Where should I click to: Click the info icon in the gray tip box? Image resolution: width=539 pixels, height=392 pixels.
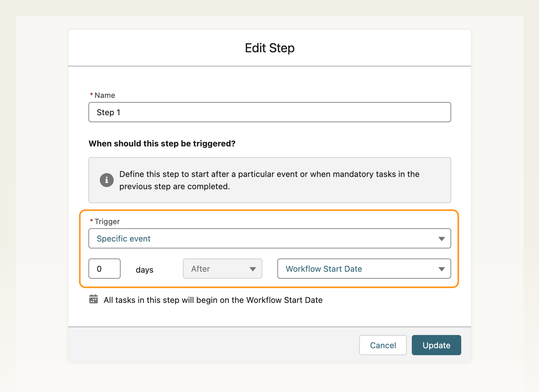pyautogui.click(x=107, y=180)
